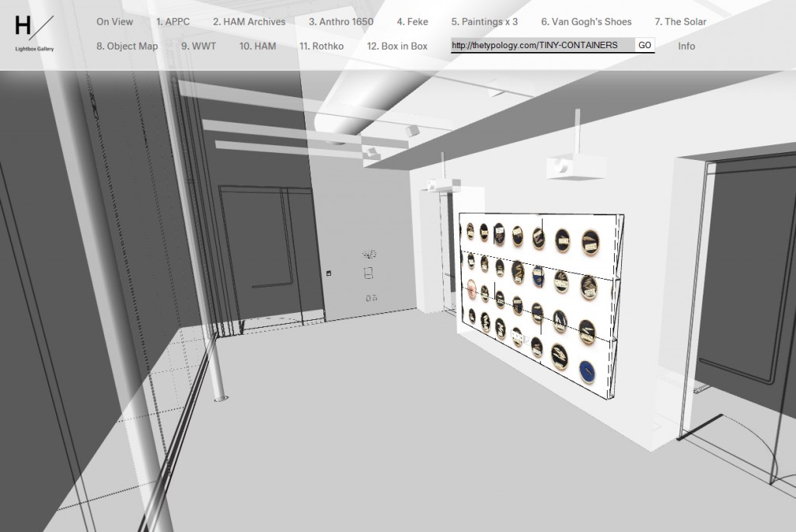Focus the thetypology.com URL input field
The image size is (796, 532).
point(542,45)
